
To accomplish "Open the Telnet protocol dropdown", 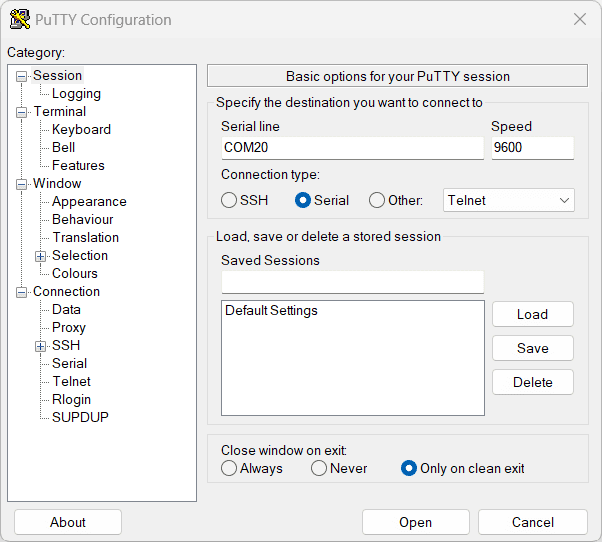I will click(508, 200).
